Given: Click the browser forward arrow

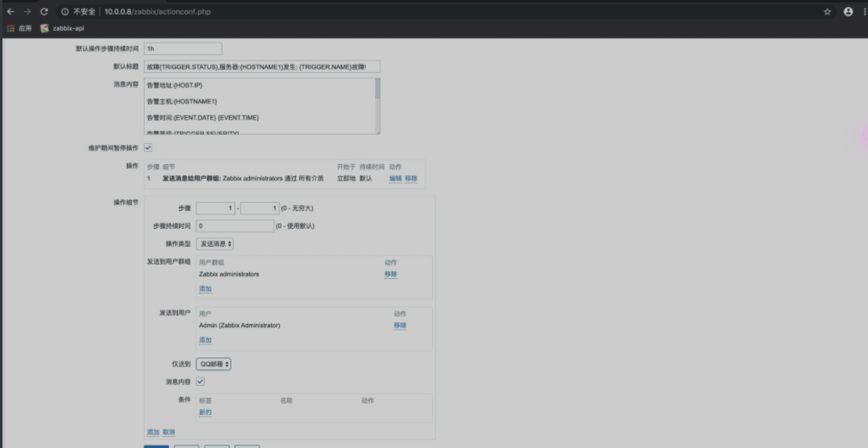Looking at the screenshot, I should (x=28, y=11).
